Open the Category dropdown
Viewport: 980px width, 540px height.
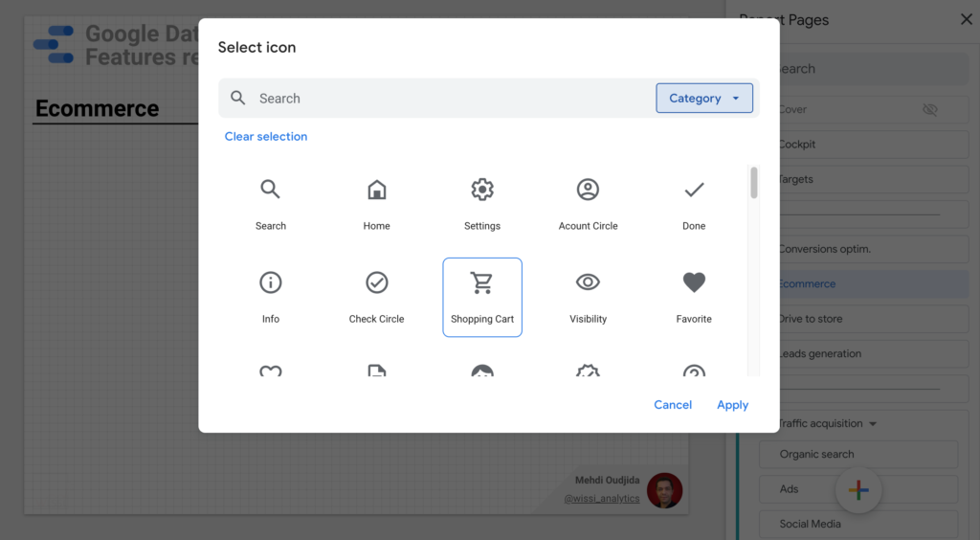coord(703,98)
